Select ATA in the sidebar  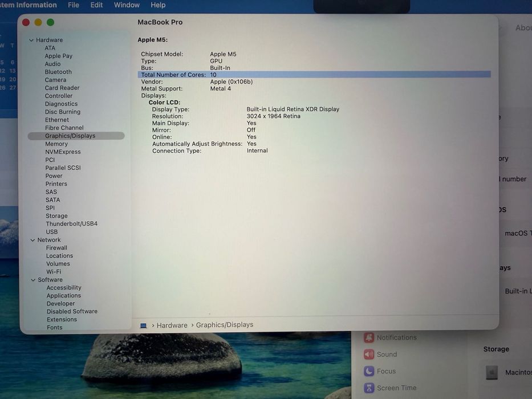[50, 48]
